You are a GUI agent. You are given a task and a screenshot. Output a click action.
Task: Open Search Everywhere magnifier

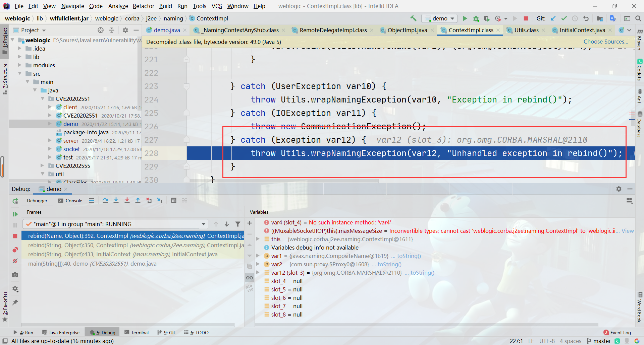pyautogui.click(x=638, y=18)
